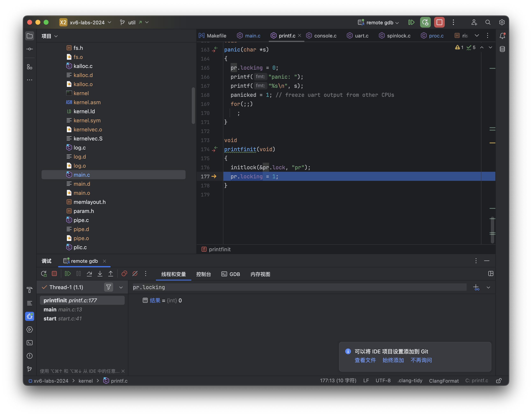Show hidden editor tabs chevron
Viewport: 532px width, 416px height.
pyautogui.click(x=477, y=36)
